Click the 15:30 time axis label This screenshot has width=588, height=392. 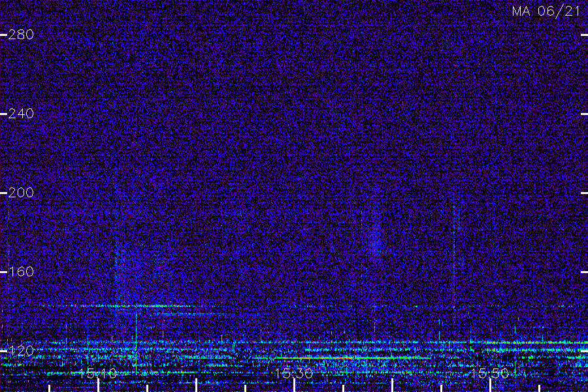pyautogui.click(x=294, y=373)
